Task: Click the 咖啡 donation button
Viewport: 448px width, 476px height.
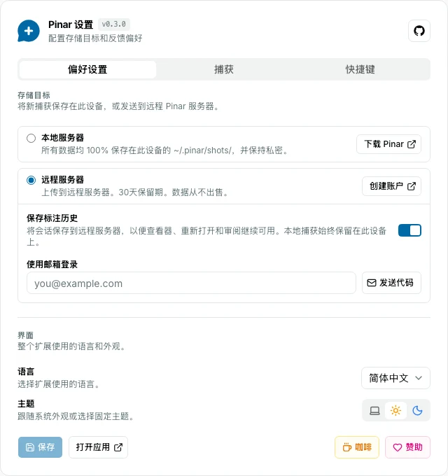Action: [357, 447]
